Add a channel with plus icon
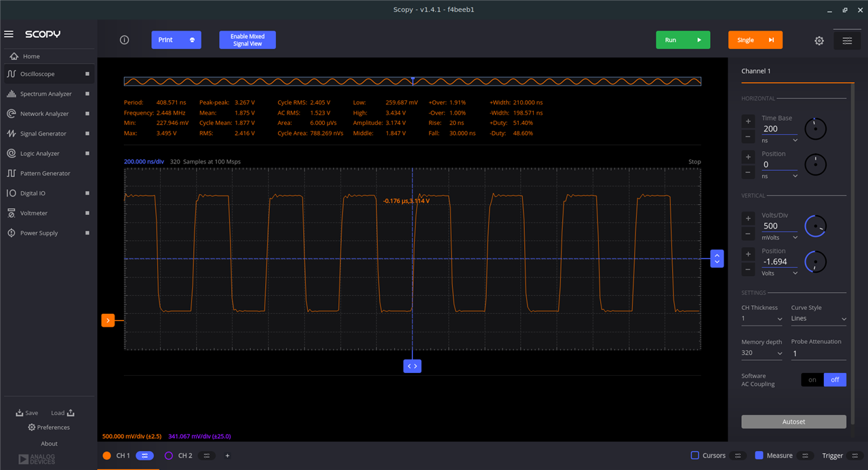This screenshot has height=470, width=868. 227,456
